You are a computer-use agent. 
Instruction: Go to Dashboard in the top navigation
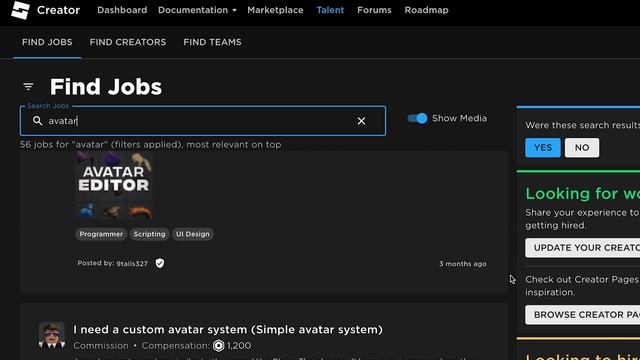[122, 10]
